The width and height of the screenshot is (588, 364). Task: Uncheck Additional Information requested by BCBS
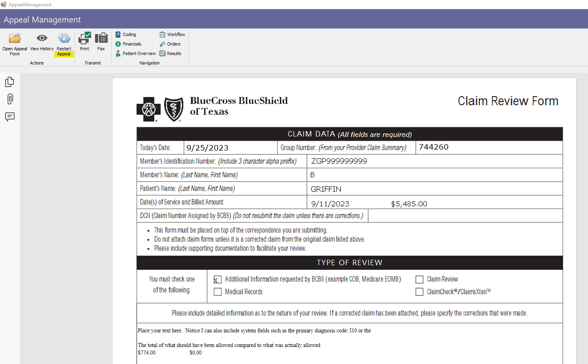(x=217, y=280)
